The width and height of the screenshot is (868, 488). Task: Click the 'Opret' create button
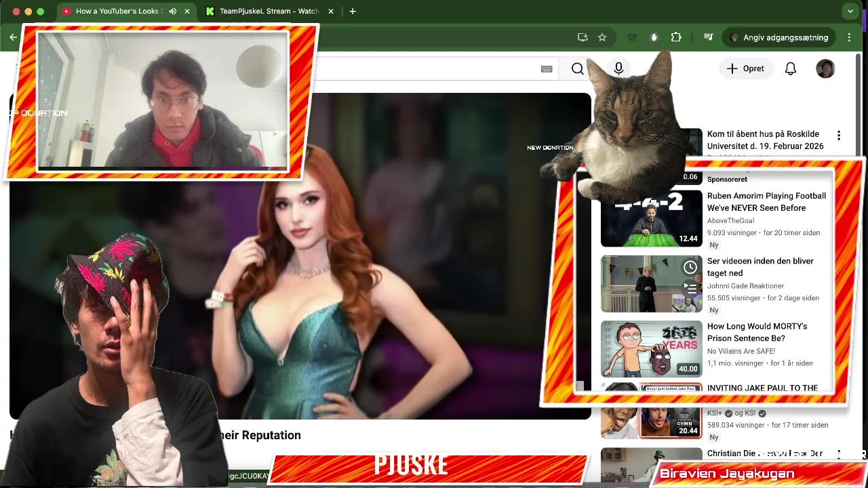pos(745,68)
